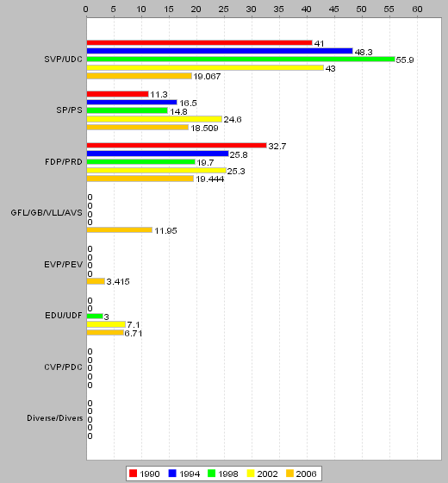Viewport: 448px width, 483px height.
Task: Select the SVP/UDC green bar labeled 55.9
Action: click(240, 60)
